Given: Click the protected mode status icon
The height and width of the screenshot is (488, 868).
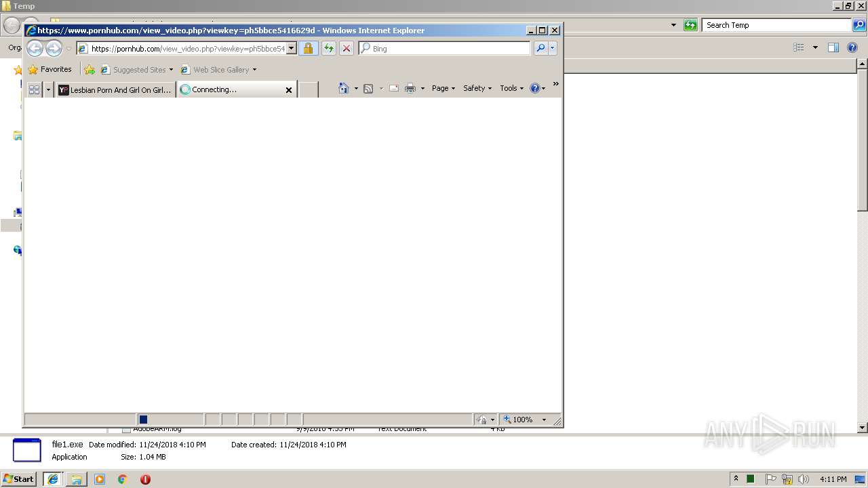Looking at the screenshot, I should tap(482, 420).
